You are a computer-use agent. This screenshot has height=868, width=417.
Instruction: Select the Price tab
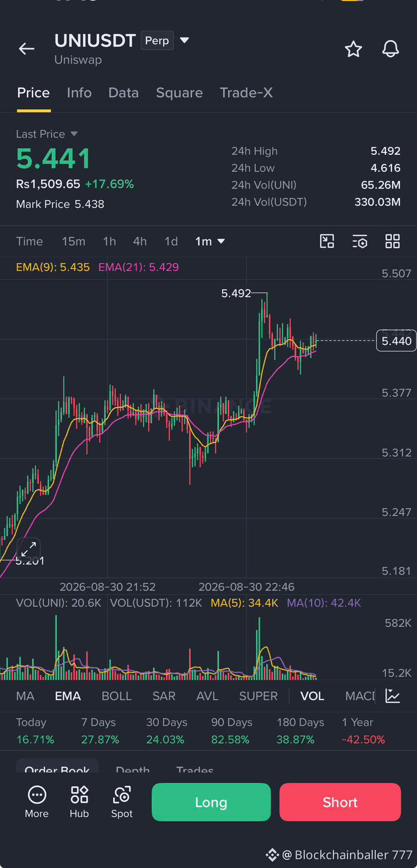pyautogui.click(x=33, y=93)
